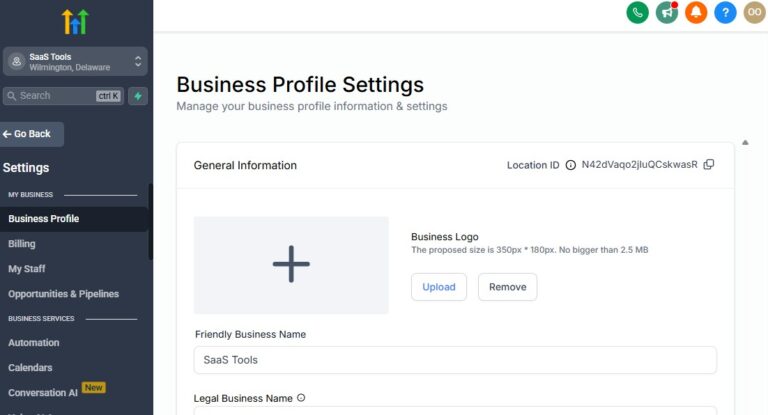Click the green lightning quick actions icon
The image size is (768, 415).
(138, 96)
